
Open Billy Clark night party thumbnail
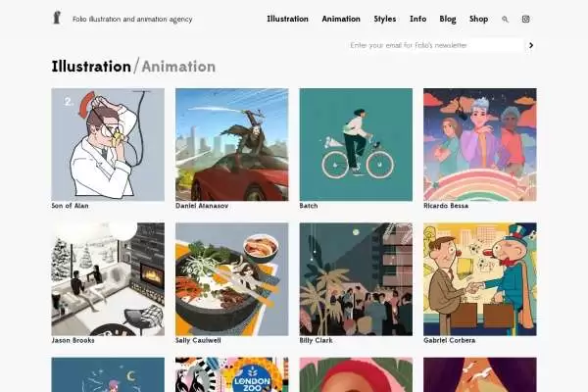(356, 279)
